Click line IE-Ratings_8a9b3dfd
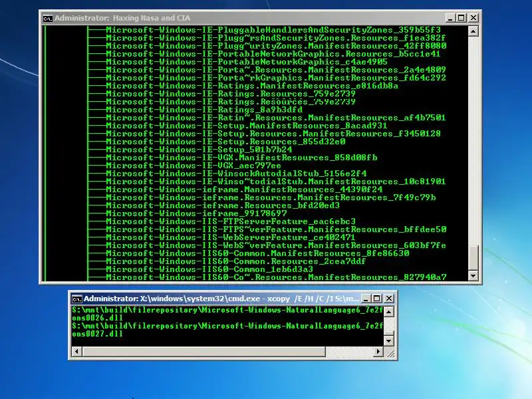Image resolution: width=532 pixels, height=399 pixels. click(204, 110)
